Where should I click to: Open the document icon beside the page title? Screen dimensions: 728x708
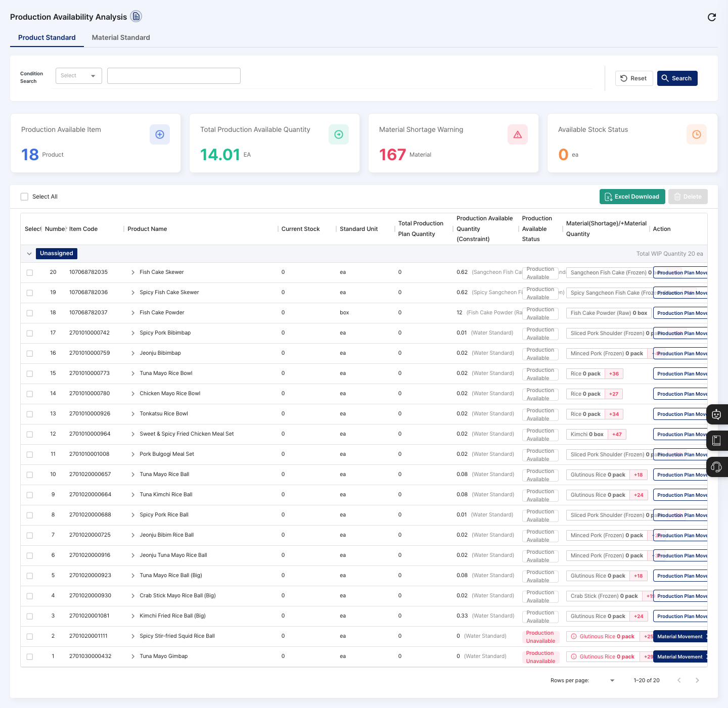click(136, 17)
